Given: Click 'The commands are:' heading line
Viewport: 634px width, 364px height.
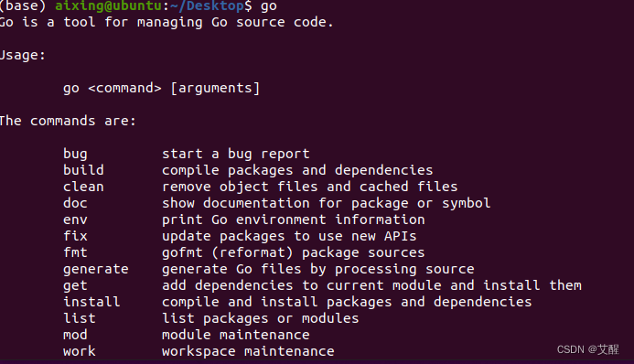Looking at the screenshot, I should click(68, 121).
